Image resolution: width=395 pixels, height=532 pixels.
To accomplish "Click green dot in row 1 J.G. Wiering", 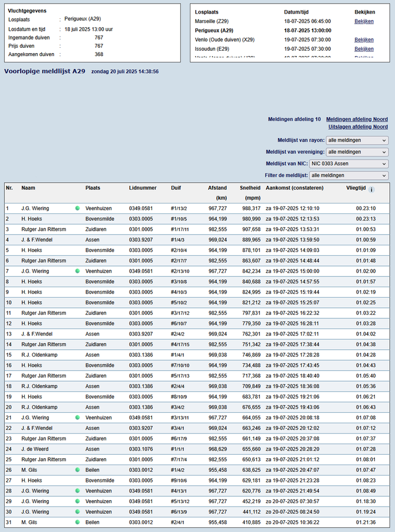I will click(x=77, y=208).
